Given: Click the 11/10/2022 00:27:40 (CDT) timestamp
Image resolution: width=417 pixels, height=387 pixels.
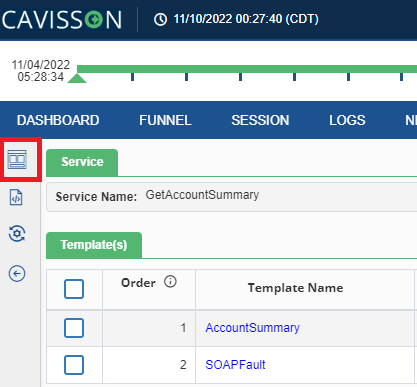Looking at the screenshot, I should [246, 19].
